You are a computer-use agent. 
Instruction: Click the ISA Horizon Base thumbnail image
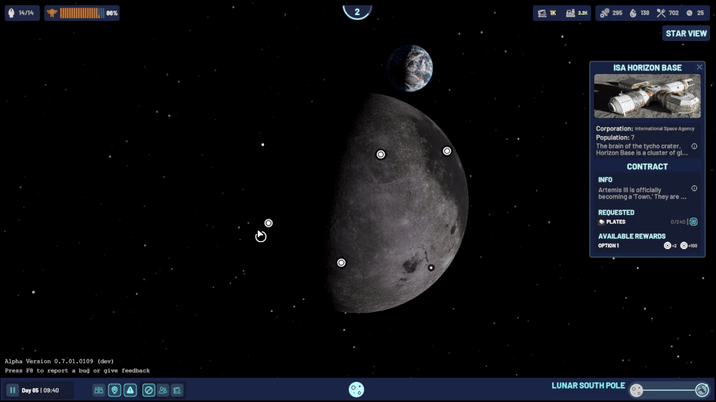pyautogui.click(x=647, y=96)
